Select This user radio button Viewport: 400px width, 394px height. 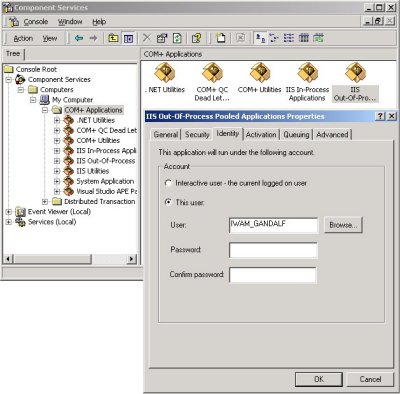(168, 202)
